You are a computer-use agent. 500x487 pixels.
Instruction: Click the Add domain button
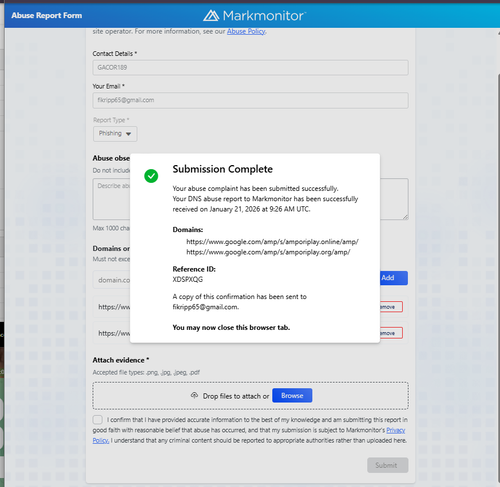pos(394,278)
